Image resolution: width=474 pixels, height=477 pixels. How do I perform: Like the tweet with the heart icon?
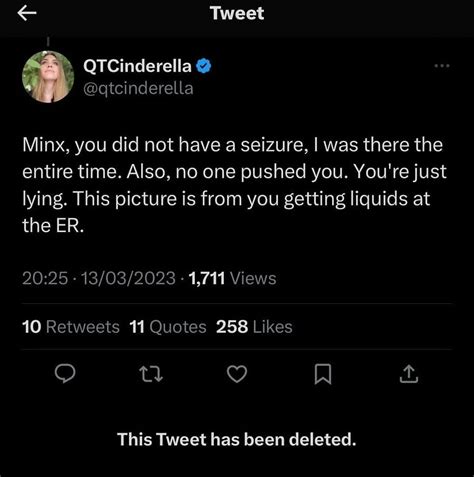click(237, 374)
